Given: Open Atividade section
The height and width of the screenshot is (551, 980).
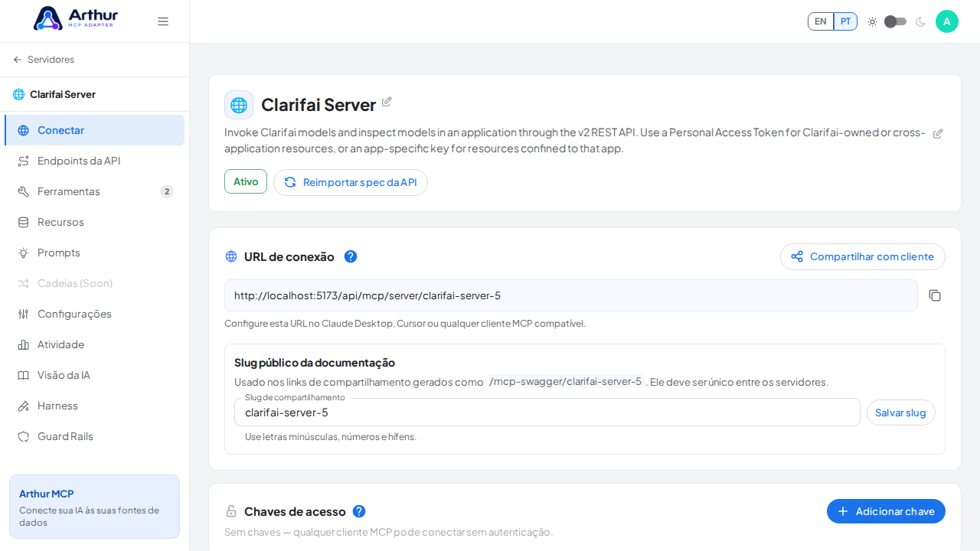Looking at the screenshot, I should pos(95,344).
